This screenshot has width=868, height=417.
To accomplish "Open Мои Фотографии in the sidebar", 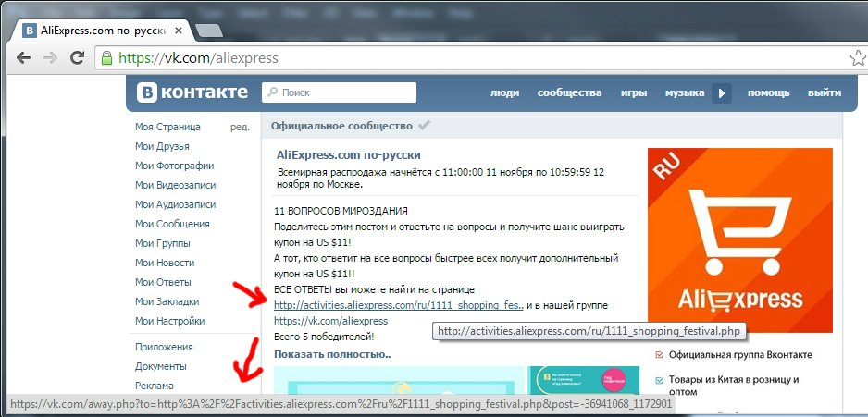I will pyautogui.click(x=174, y=166).
